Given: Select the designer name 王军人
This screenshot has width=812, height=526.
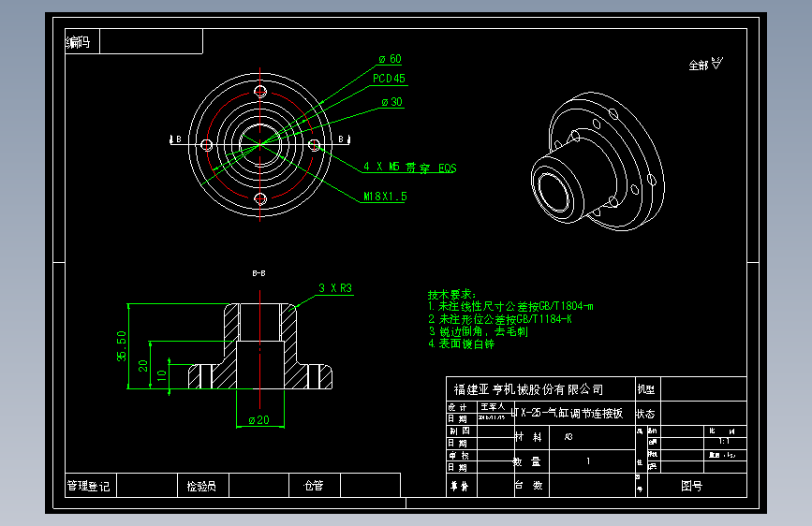Looking at the screenshot, I should click(493, 407).
